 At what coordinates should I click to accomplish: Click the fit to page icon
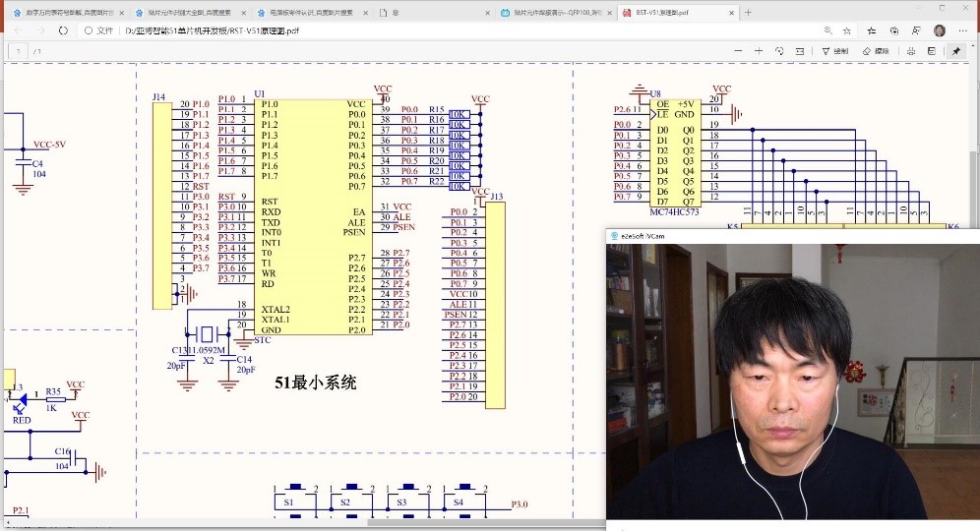tap(801, 50)
